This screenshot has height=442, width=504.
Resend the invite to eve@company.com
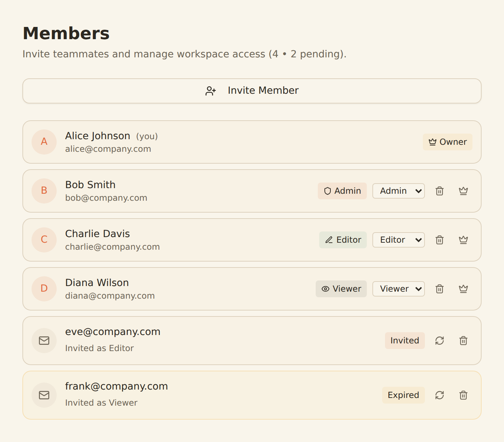(440, 341)
